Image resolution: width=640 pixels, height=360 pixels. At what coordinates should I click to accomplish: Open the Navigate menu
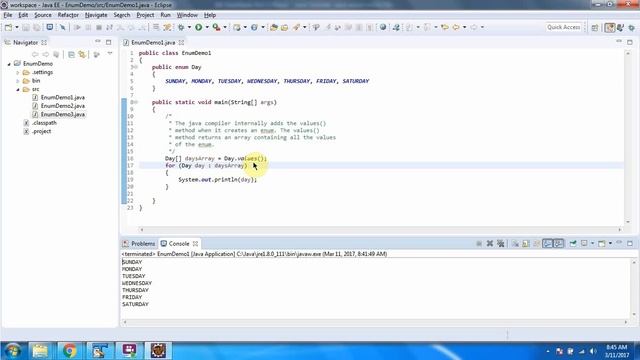96,15
